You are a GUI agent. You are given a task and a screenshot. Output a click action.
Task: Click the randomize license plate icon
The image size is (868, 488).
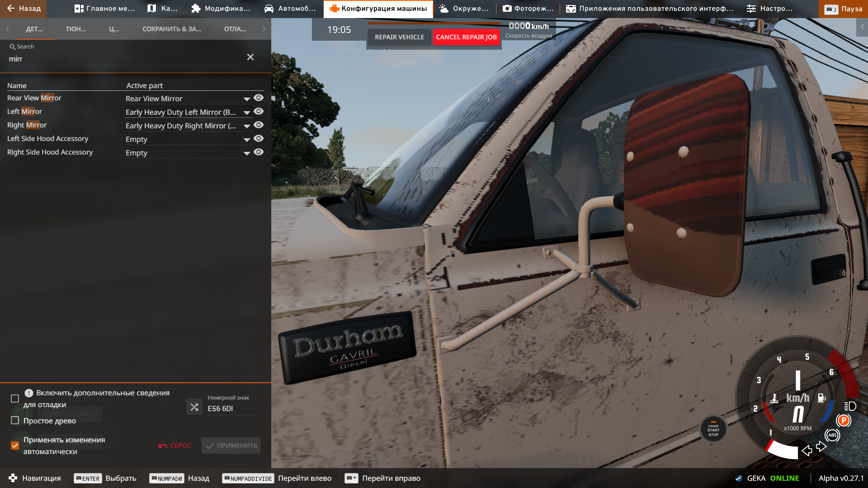[x=194, y=407]
